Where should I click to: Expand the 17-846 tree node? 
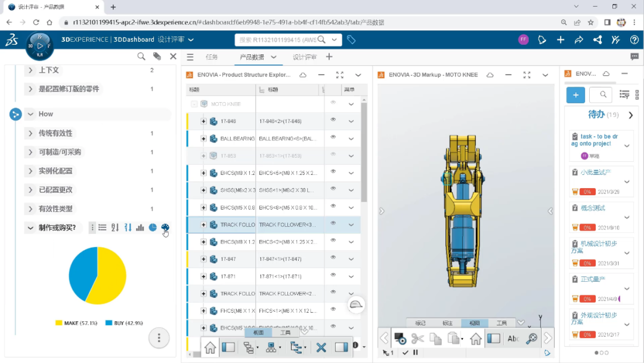tap(203, 121)
